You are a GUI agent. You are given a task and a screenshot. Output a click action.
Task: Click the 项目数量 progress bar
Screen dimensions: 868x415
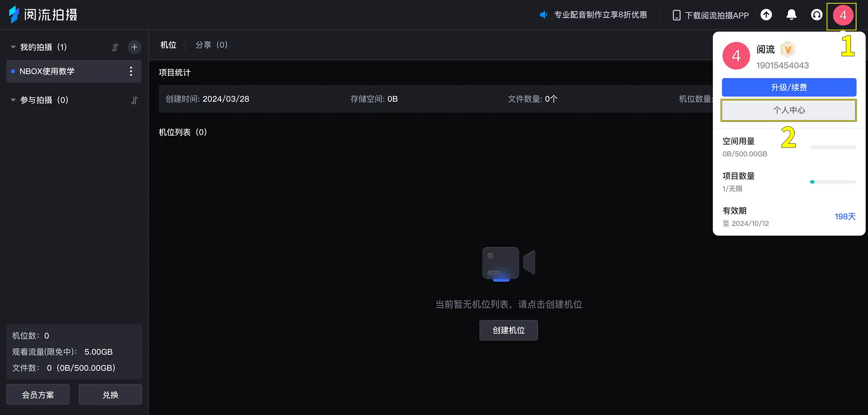833,182
